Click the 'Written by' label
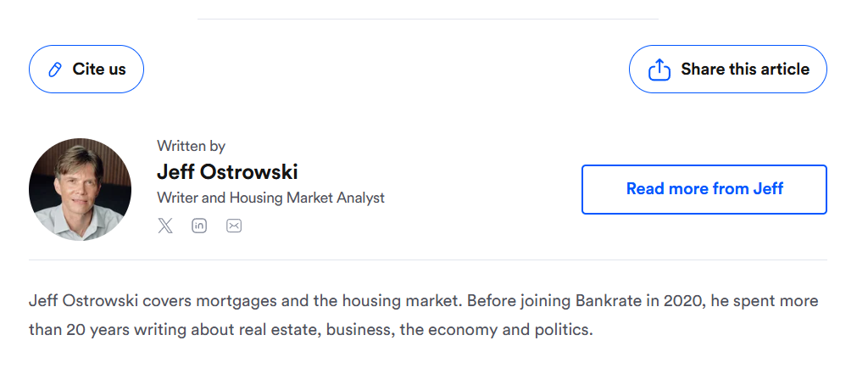 point(191,146)
